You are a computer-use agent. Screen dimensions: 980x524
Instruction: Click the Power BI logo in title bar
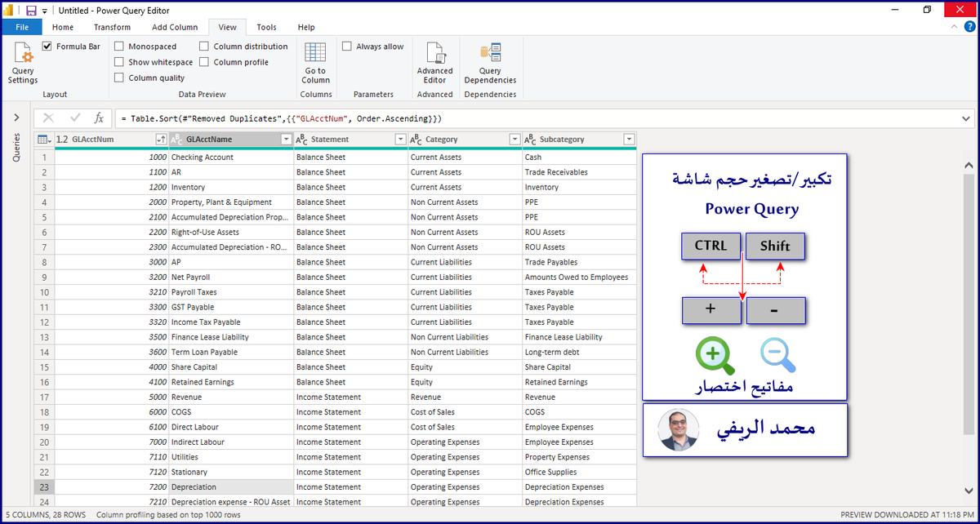tap(10, 10)
